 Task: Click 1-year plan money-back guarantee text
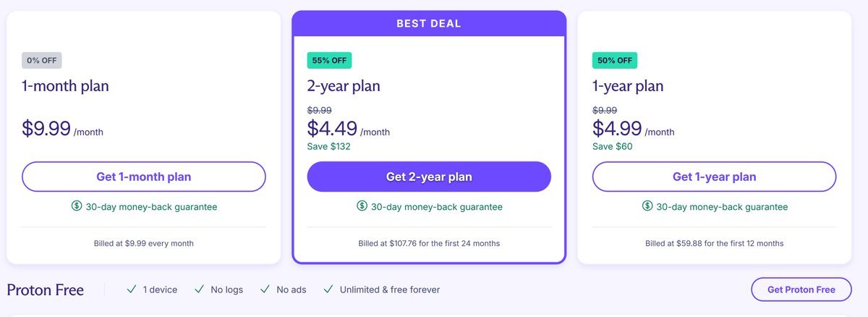click(722, 207)
